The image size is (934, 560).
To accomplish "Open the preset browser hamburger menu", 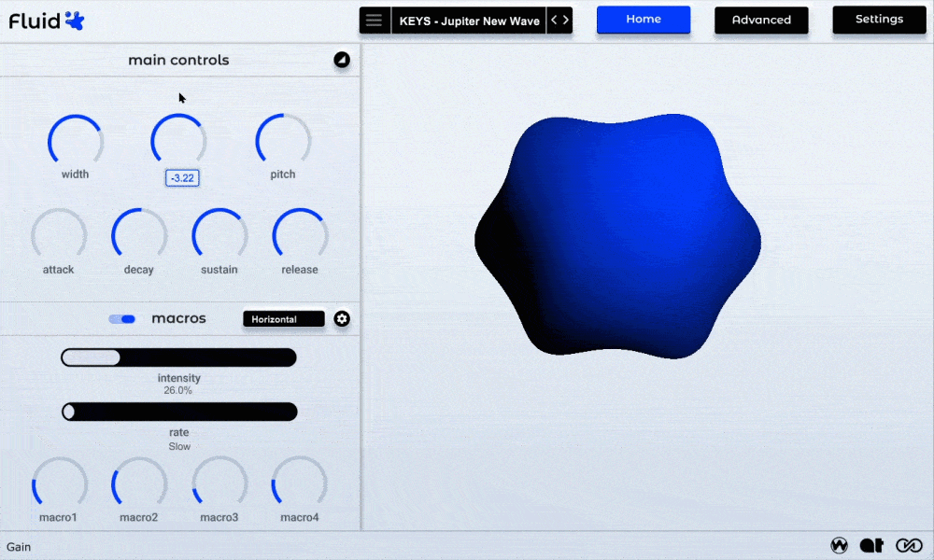I will [x=375, y=21].
